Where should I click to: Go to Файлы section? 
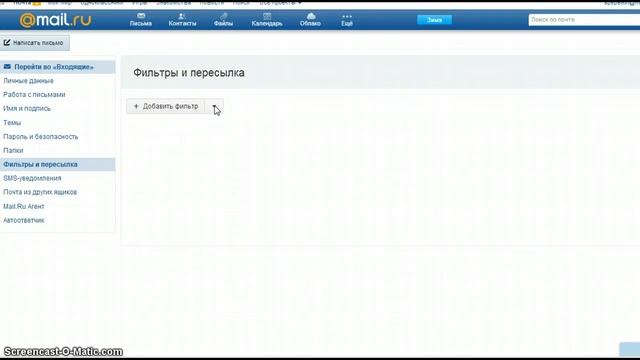[x=223, y=20]
